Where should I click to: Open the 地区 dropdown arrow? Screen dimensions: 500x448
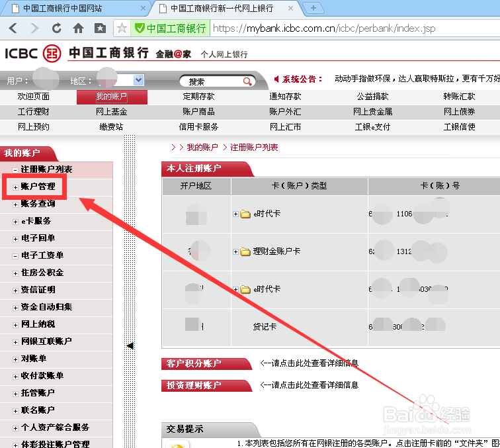click(x=138, y=80)
